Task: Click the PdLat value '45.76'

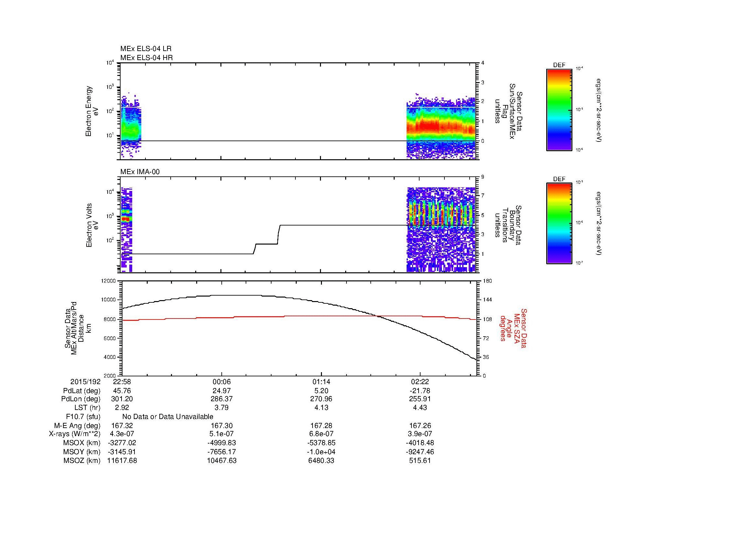Action: [122, 391]
